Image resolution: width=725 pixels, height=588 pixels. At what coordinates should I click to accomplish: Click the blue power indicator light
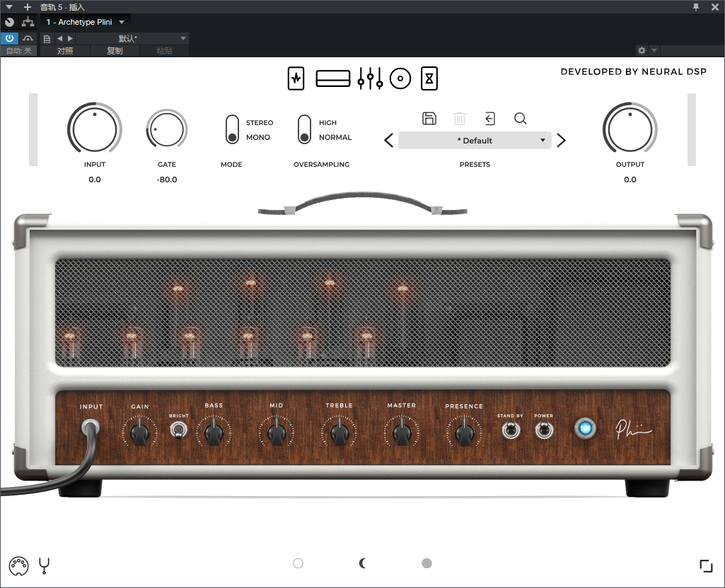coord(585,428)
